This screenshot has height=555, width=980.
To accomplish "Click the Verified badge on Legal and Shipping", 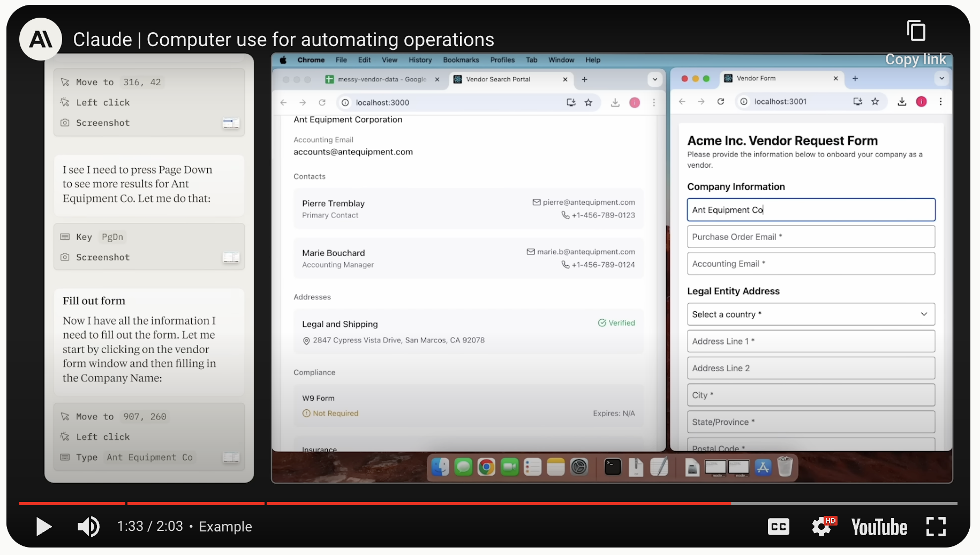I will point(616,323).
